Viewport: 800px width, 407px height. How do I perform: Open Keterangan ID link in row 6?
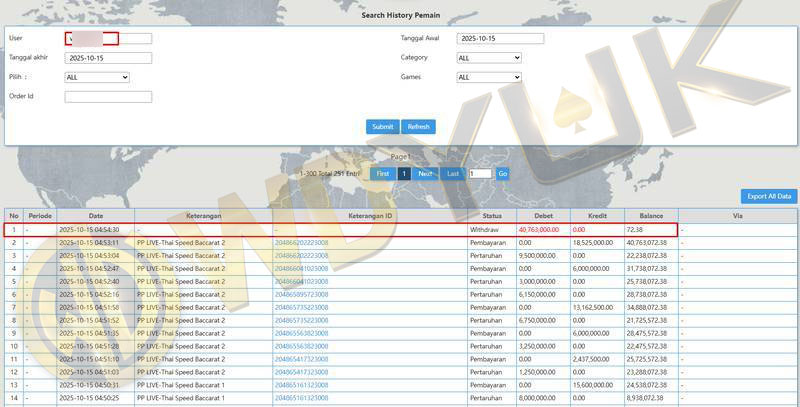[301, 294]
